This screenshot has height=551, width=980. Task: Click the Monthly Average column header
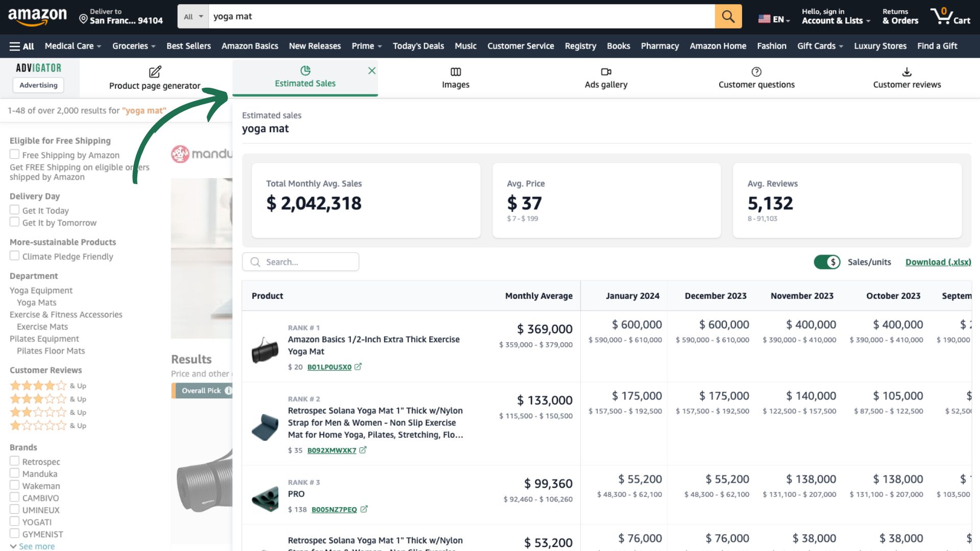538,296
